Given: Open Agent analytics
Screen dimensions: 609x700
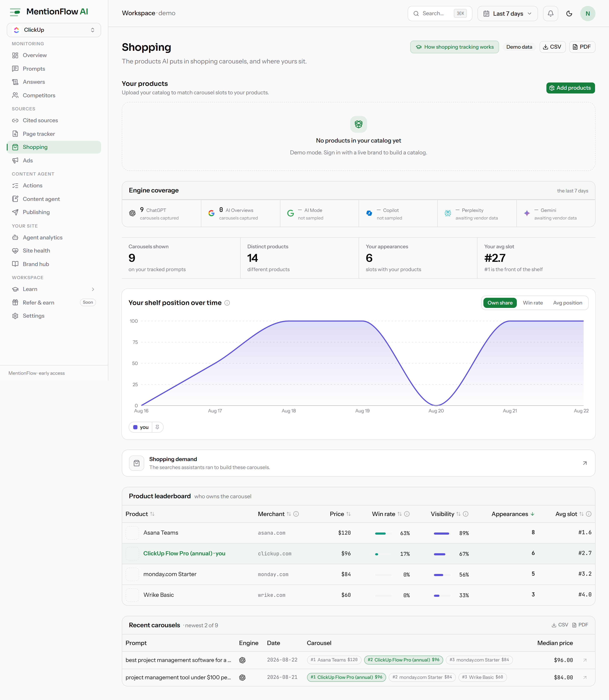Looking at the screenshot, I should pyautogui.click(x=54, y=237).
